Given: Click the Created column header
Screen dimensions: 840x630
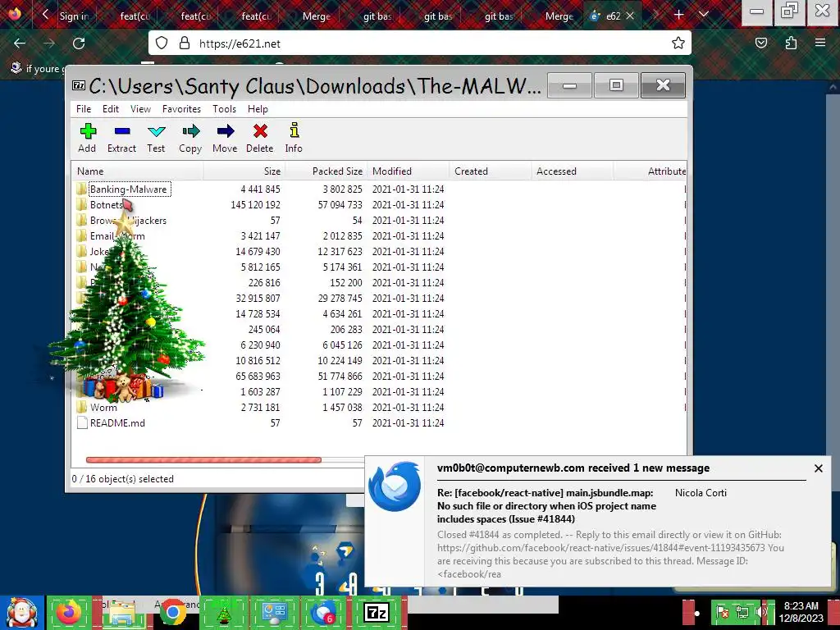Looking at the screenshot, I should click(491, 171).
